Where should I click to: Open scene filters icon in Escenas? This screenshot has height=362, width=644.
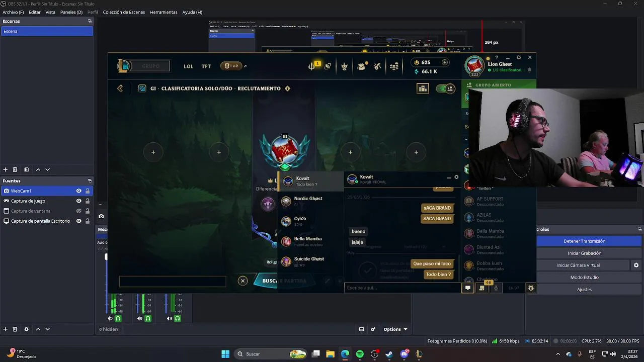26,169
